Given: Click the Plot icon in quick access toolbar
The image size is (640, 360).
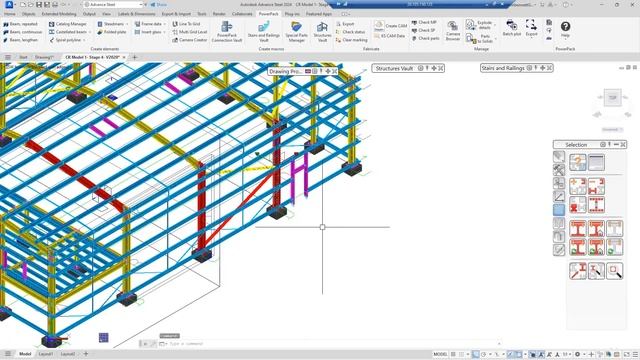Looking at the screenshot, I should point(55,4).
